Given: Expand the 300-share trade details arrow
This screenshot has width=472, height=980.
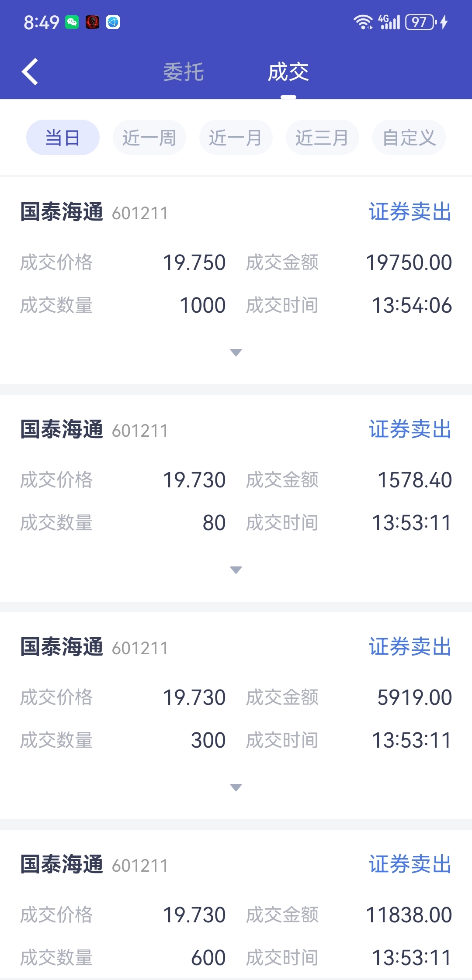Looking at the screenshot, I should coord(236,787).
